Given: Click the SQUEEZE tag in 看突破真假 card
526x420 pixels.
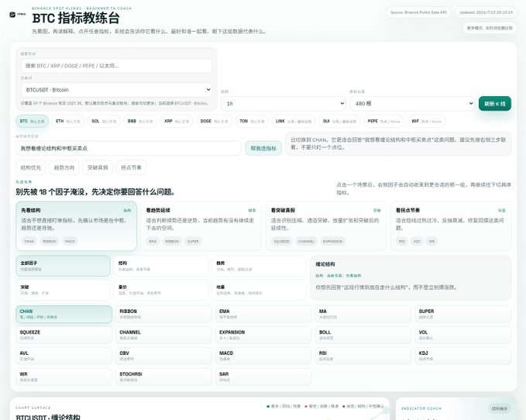Looking at the screenshot, I should [281, 241].
